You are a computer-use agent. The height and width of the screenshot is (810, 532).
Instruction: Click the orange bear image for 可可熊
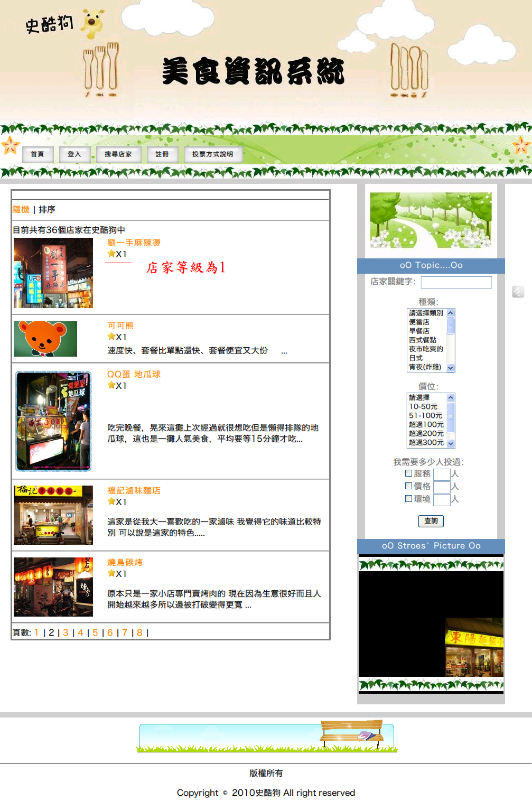(x=45, y=339)
